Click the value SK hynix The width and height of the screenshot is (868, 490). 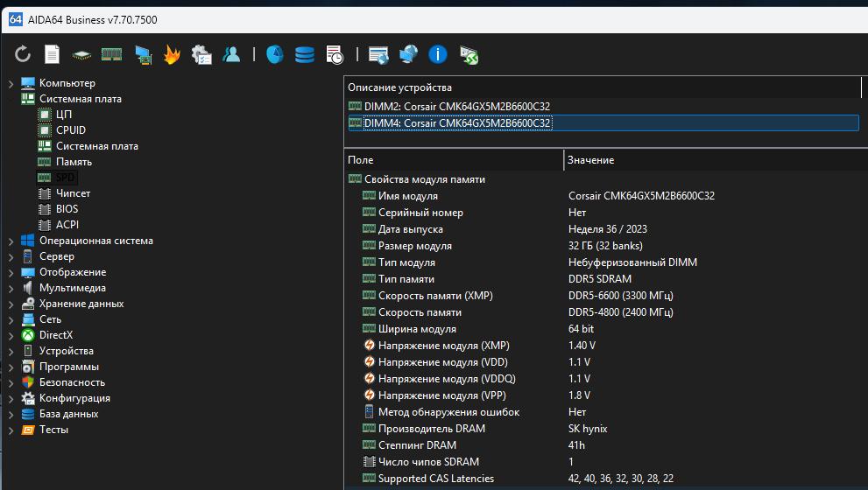(x=588, y=429)
